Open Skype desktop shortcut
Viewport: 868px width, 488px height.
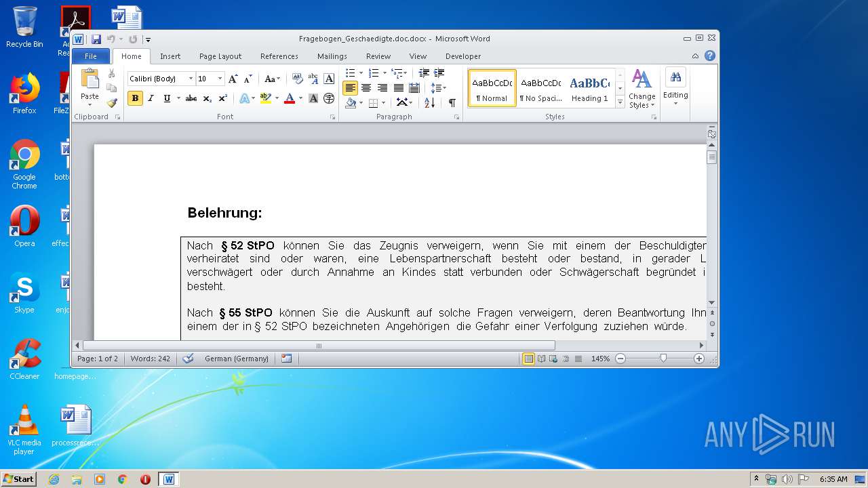[24, 293]
